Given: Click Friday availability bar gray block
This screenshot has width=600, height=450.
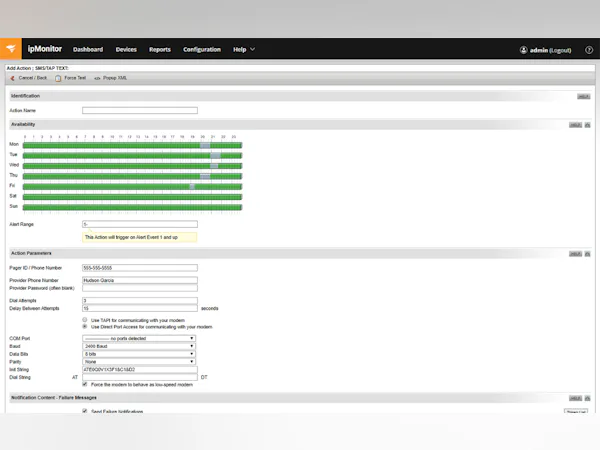Looking at the screenshot, I should 192,186.
